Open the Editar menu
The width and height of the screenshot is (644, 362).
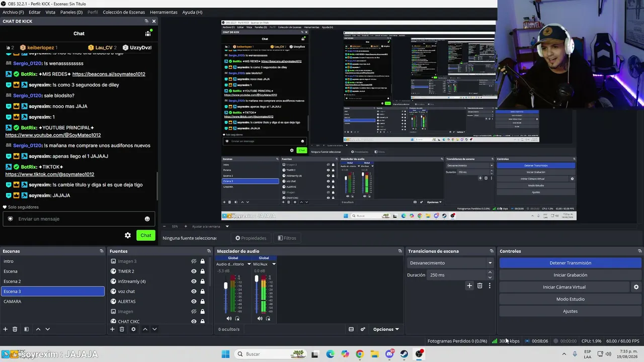[35, 12]
